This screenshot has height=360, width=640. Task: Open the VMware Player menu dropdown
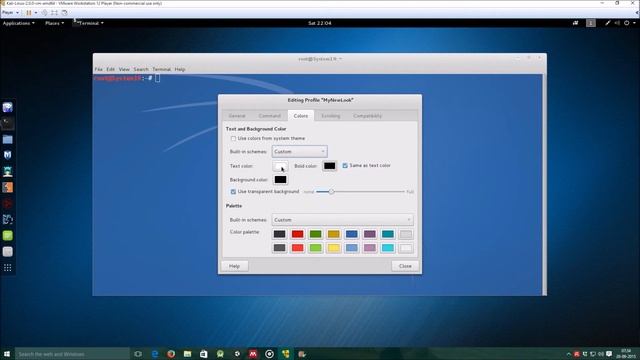[x=10, y=13]
